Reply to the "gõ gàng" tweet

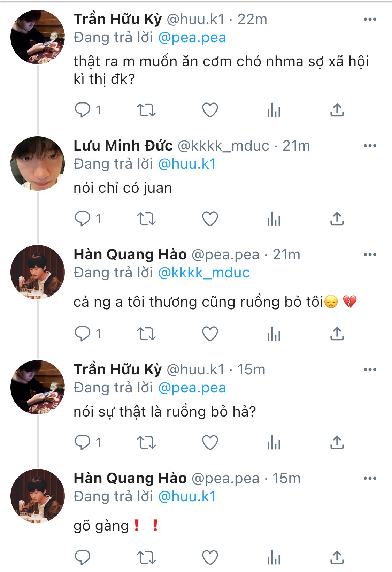[x=83, y=557]
